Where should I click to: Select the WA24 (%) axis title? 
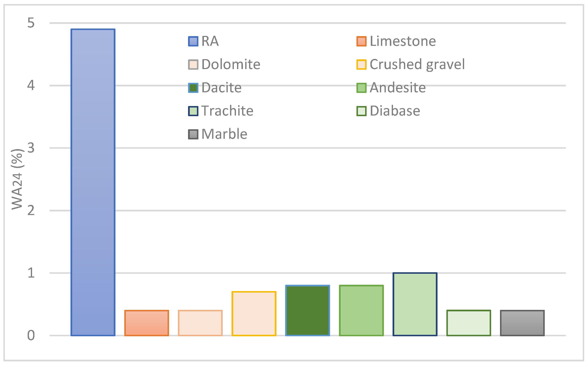[17, 179]
